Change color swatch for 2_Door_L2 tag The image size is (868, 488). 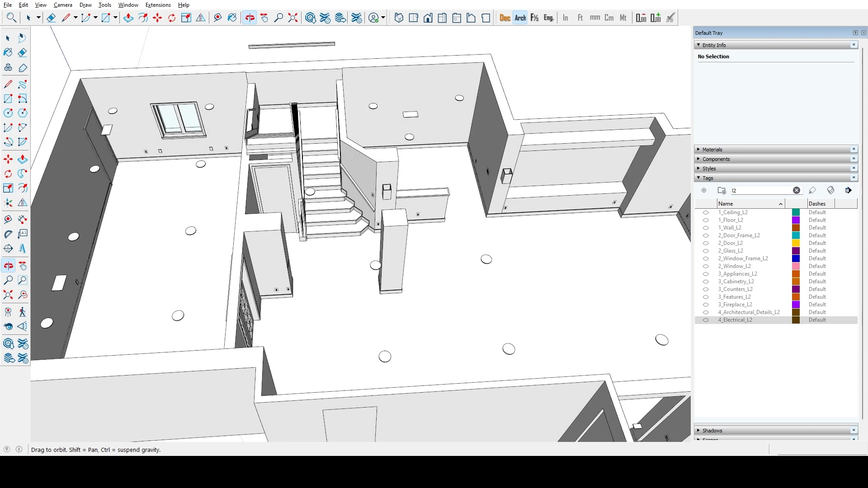796,243
